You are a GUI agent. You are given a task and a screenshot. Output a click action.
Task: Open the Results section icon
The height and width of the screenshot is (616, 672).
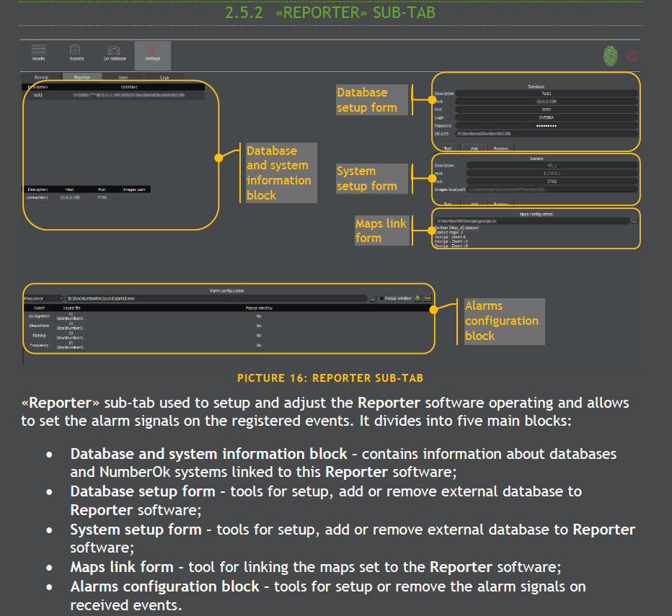[x=38, y=53]
